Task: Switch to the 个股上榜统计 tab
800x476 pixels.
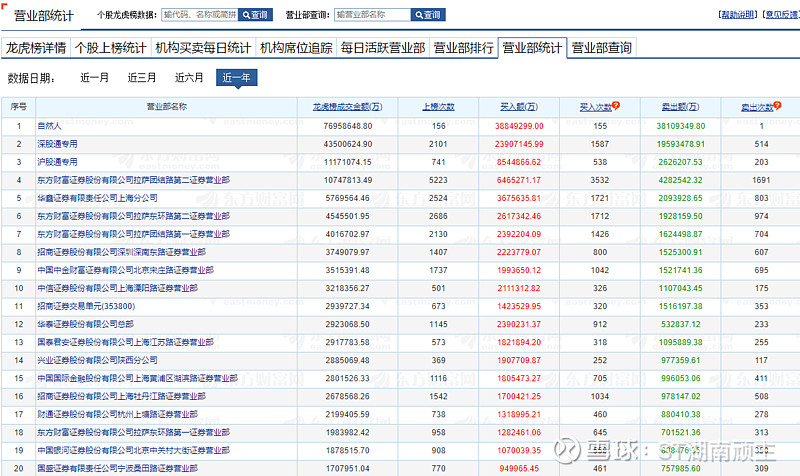Action: [111, 48]
